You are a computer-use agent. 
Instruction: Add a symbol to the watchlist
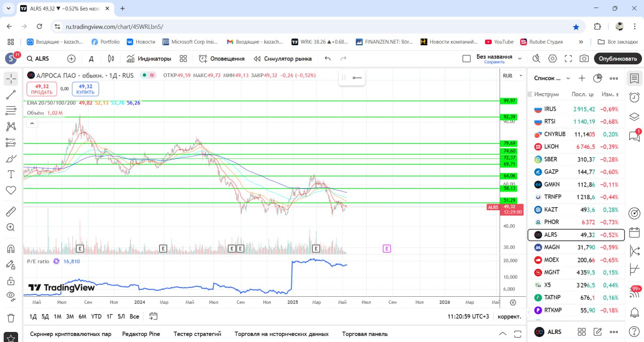pos(582,78)
